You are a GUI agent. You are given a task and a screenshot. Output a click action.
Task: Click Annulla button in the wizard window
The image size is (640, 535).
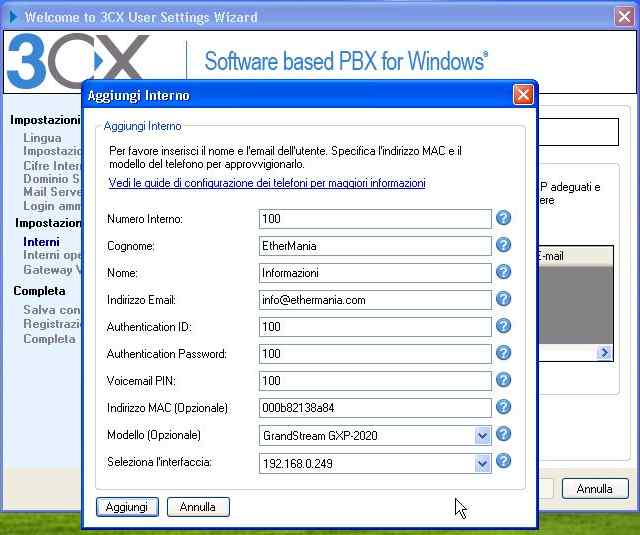[x=595, y=488]
